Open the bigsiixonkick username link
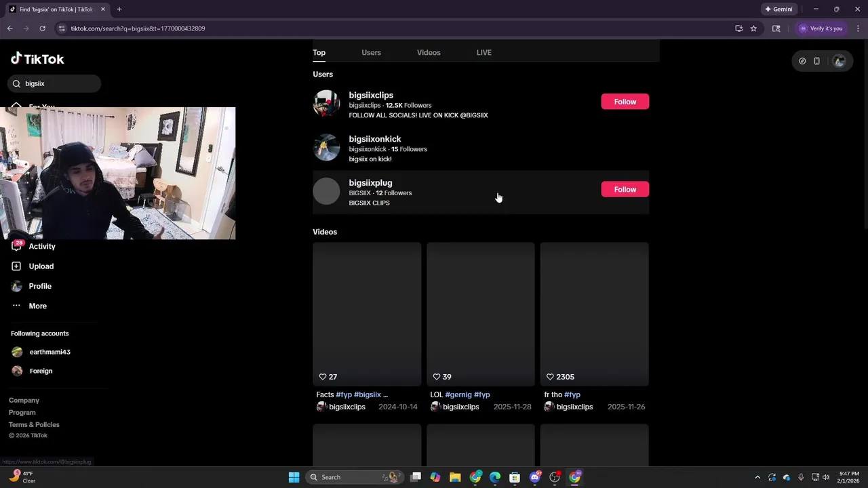 [x=375, y=139]
